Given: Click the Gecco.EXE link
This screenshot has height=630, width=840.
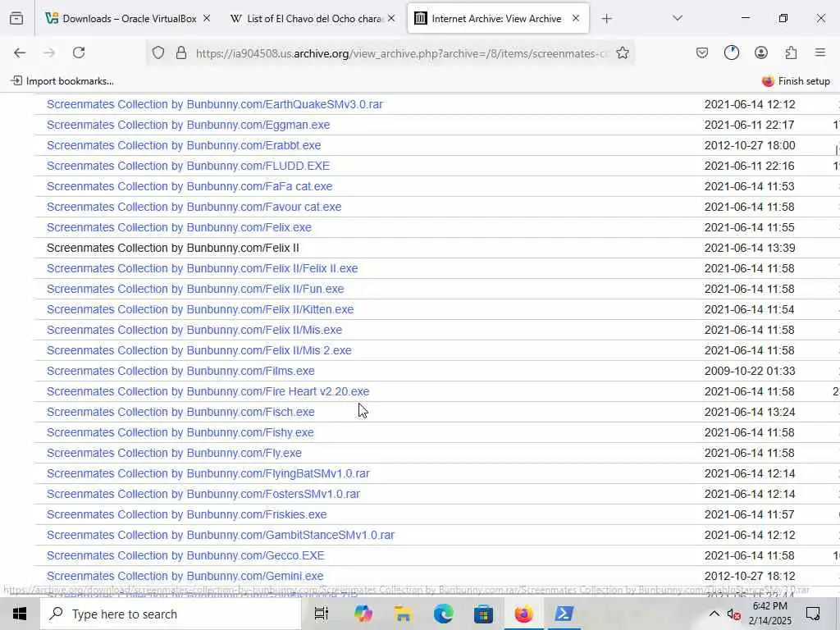Looking at the screenshot, I should 185,555.
